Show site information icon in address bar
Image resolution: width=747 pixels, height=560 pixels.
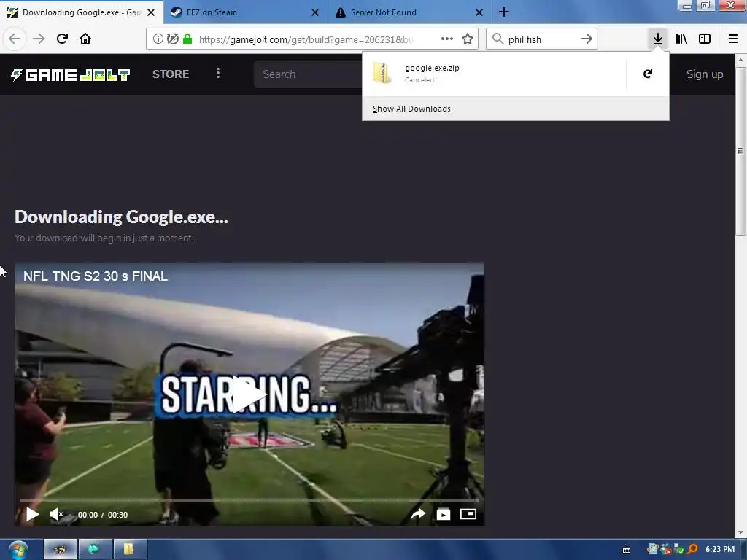tap(158, 39)
